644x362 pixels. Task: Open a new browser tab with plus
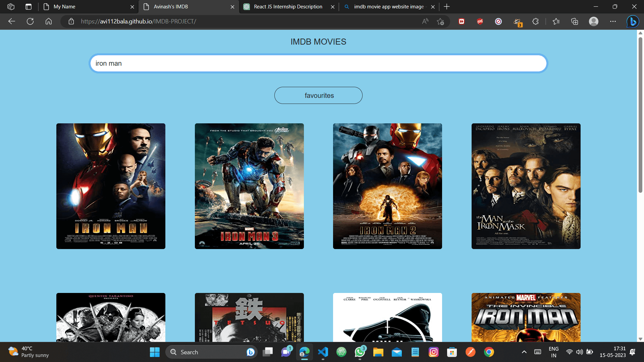tap(447, 7)
